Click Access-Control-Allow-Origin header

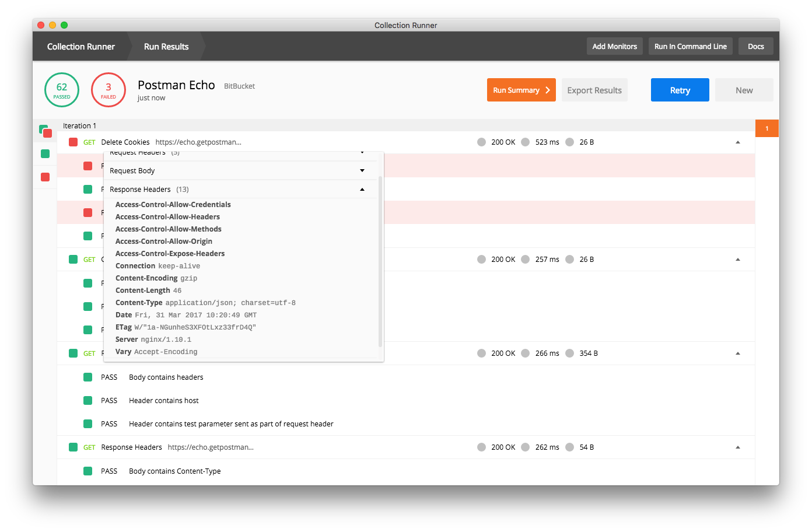tap(164, 242)
